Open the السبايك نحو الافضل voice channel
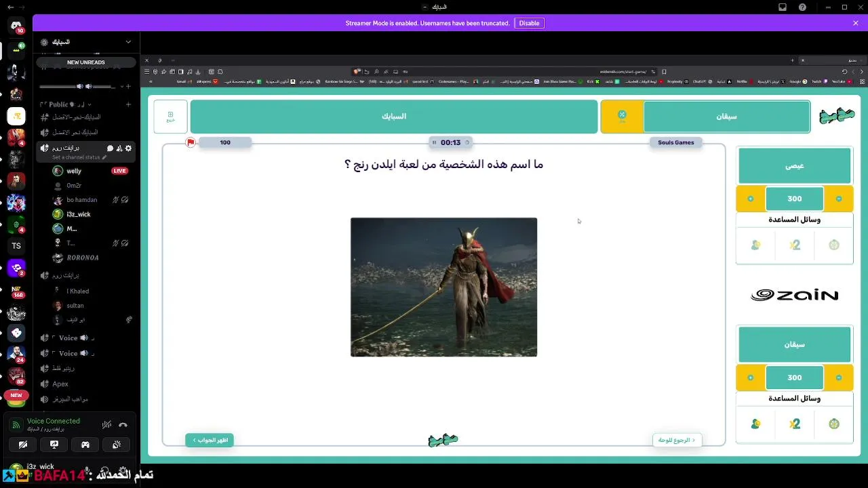The image size is (868, 488). [x=75, y=132]
